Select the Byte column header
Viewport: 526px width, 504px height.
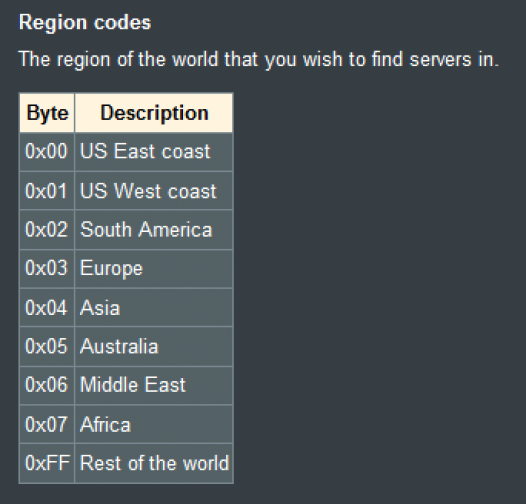coord(47,113)
